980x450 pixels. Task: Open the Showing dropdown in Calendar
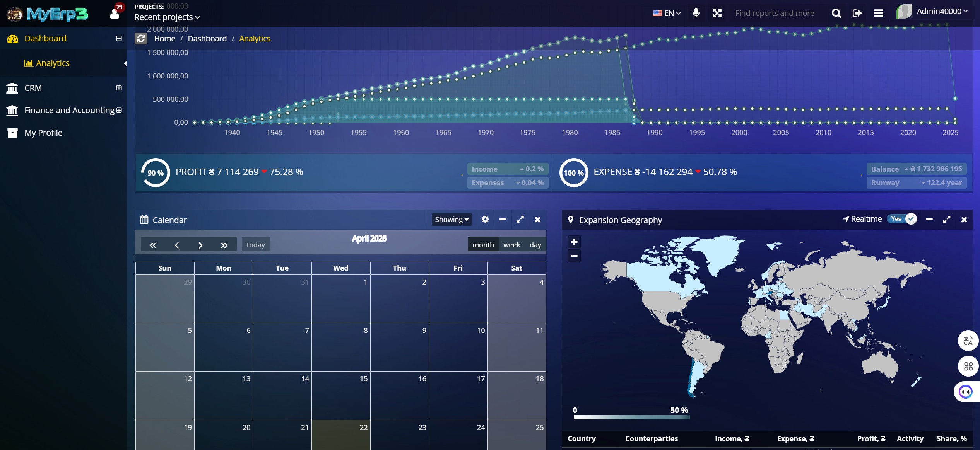451,219
